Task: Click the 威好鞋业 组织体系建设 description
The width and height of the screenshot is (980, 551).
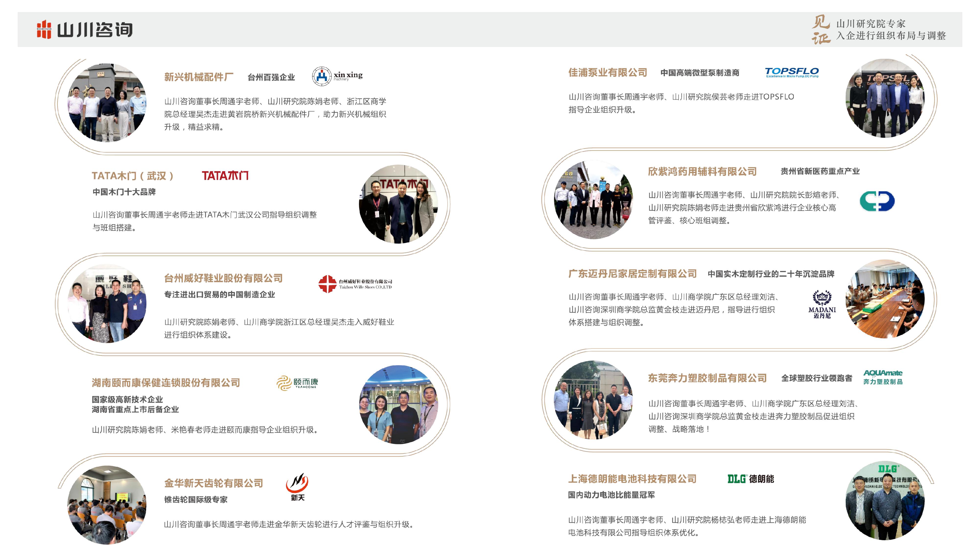Action: [x=279, y=328]
